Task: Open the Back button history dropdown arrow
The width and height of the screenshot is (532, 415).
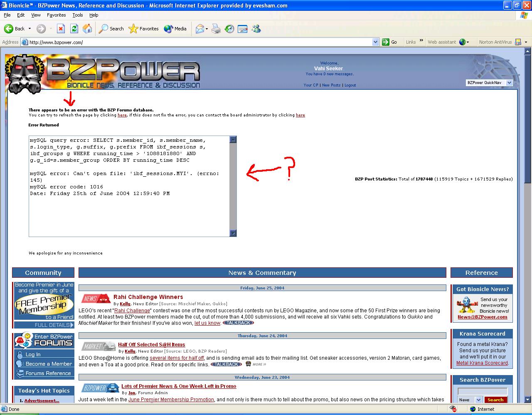Action: 30,29
